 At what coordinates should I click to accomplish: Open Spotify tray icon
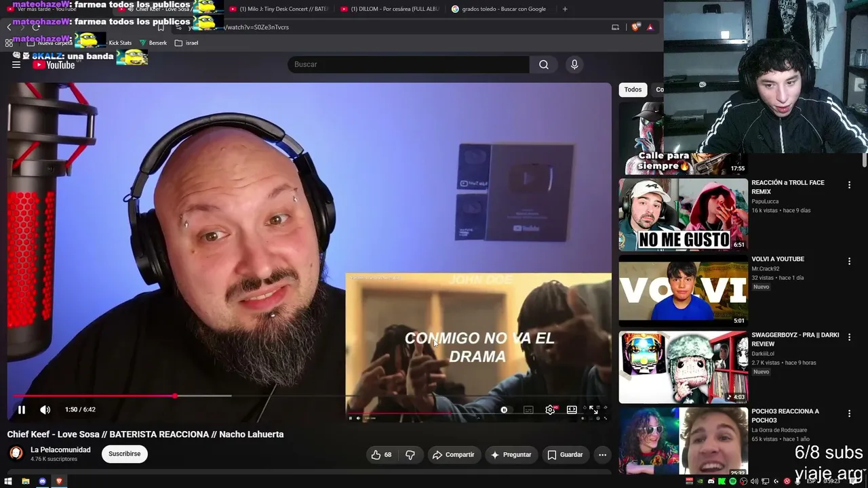(732, 481)
